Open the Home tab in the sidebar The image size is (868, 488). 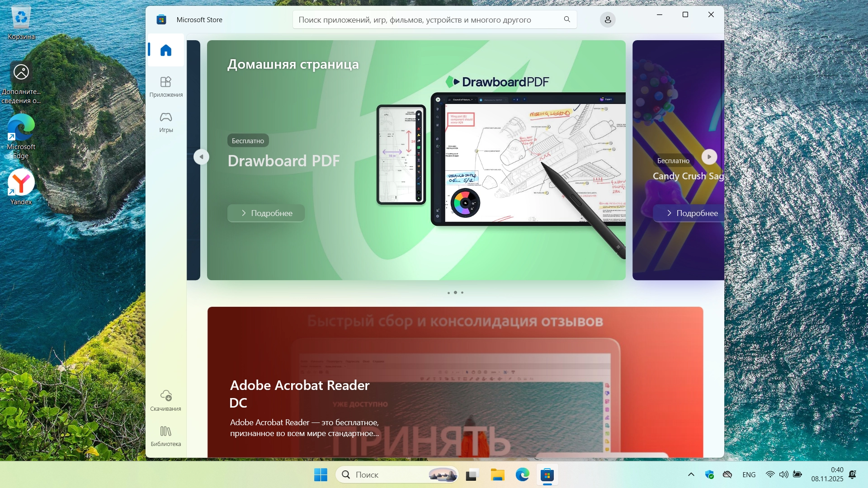[166, 50]
